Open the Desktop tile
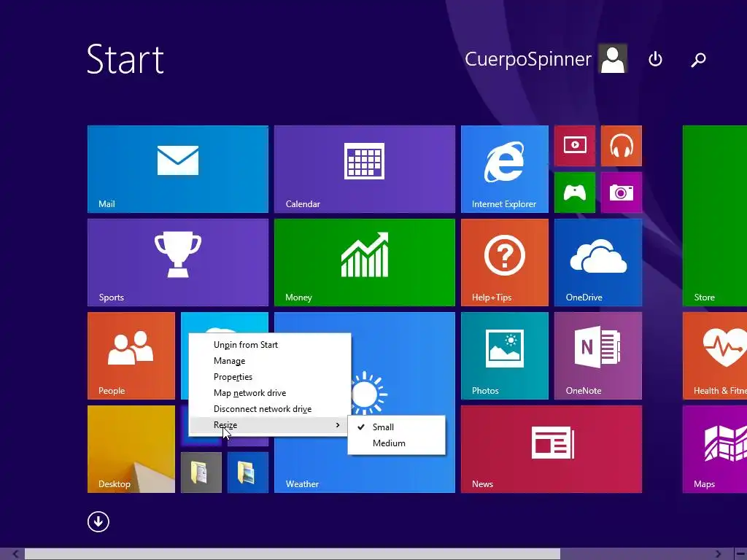 tap(131, 449)
